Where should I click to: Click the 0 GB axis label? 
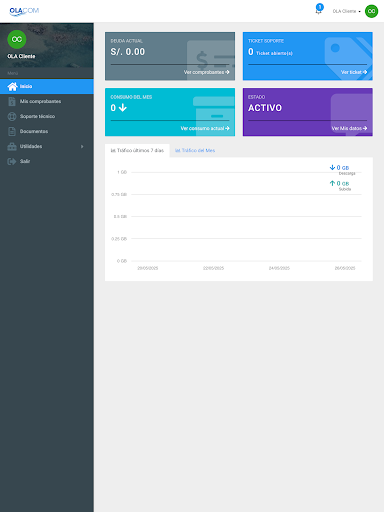point(122,261)
